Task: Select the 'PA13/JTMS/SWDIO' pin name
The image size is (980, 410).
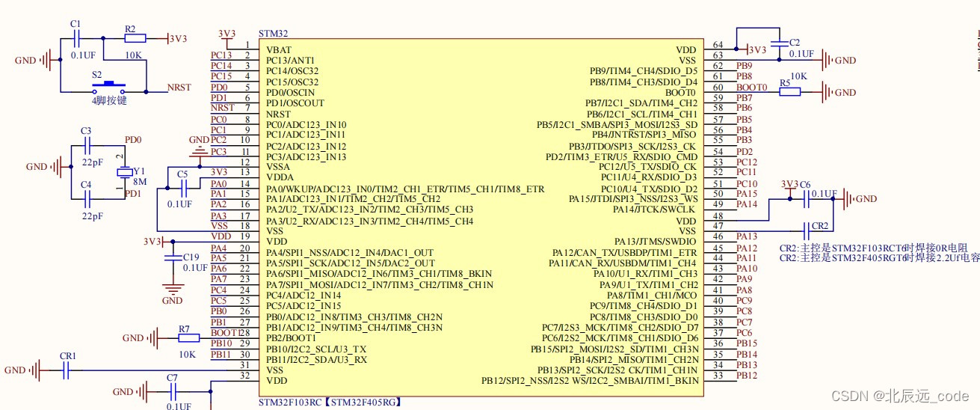Action: click(x=656, y=242)
